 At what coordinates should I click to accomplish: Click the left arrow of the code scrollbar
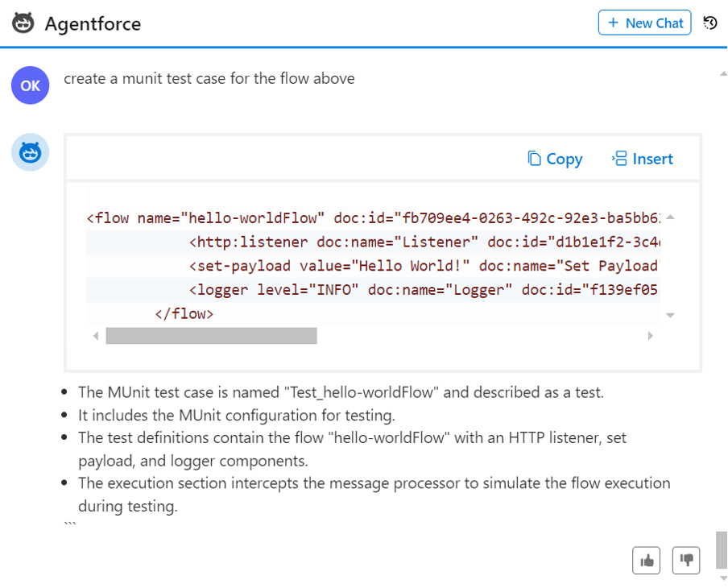(x=97, y=336)
